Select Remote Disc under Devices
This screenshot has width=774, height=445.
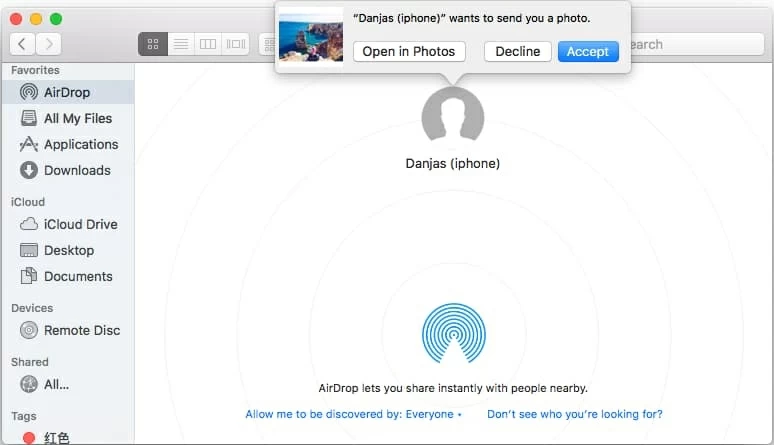coord(81,330)
